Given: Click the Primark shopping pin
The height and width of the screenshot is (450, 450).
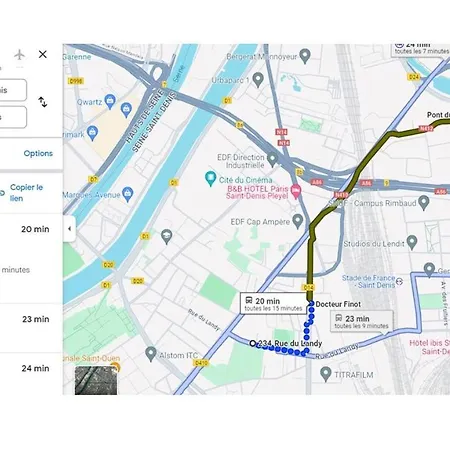Looking at the screenshot, I should point(92,133).
